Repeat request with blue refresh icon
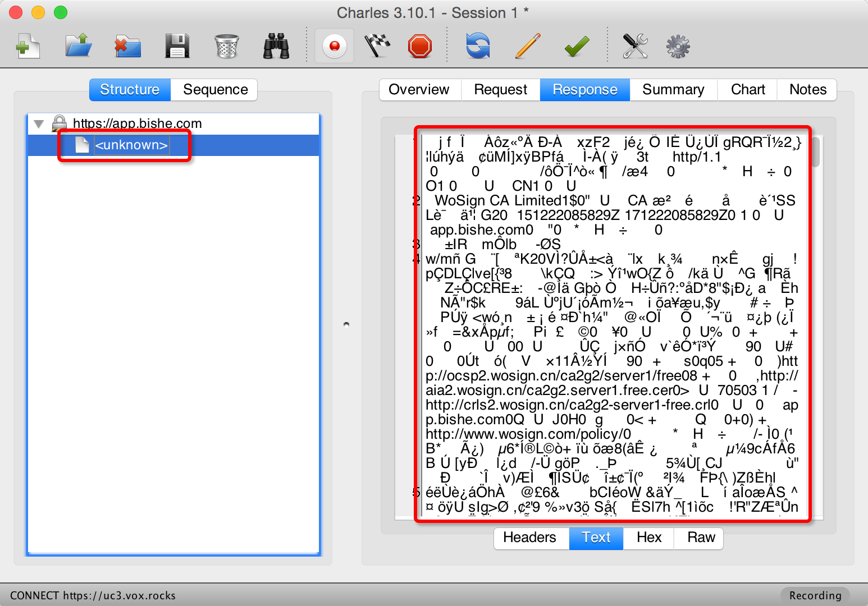This screenshot has width=868, height=606. click(x=478, y=46)
